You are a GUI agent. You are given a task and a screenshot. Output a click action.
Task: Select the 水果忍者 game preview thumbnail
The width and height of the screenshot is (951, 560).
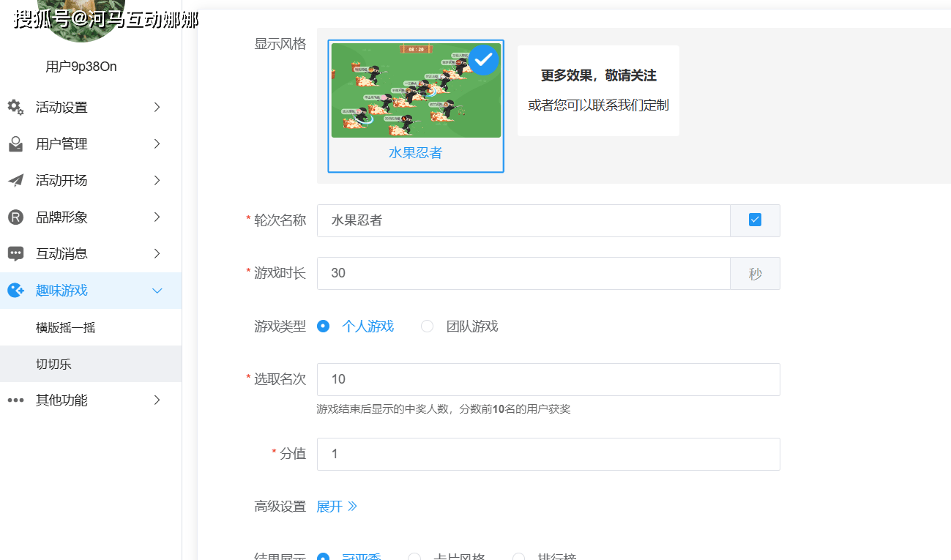pyautogui.click(x=415, y=89)
